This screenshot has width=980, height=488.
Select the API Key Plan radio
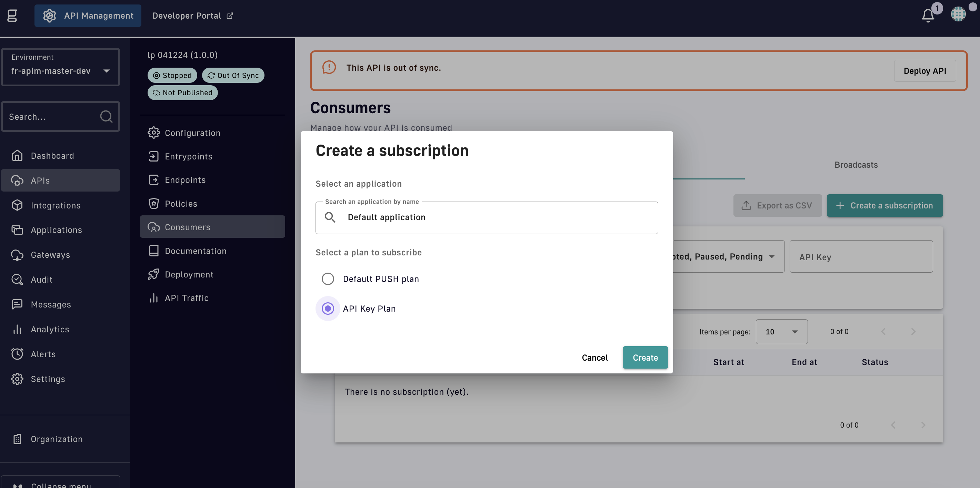click(328, 309)
